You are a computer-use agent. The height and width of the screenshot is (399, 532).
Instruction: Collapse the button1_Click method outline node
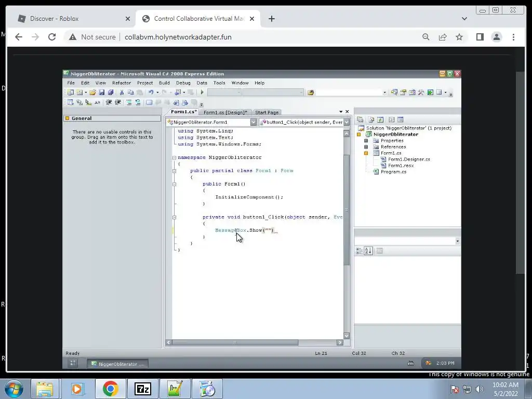(x=174, y=217)
